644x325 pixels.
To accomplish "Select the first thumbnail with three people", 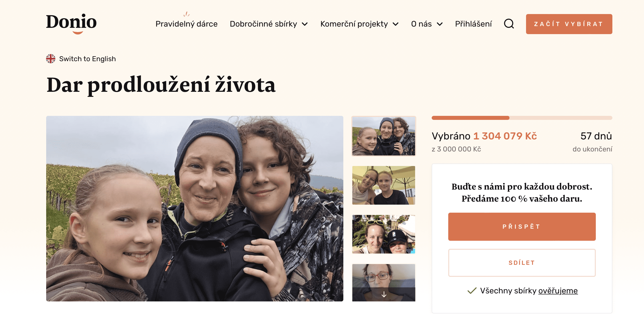I will pyautogui.click(x=384, y=136).
